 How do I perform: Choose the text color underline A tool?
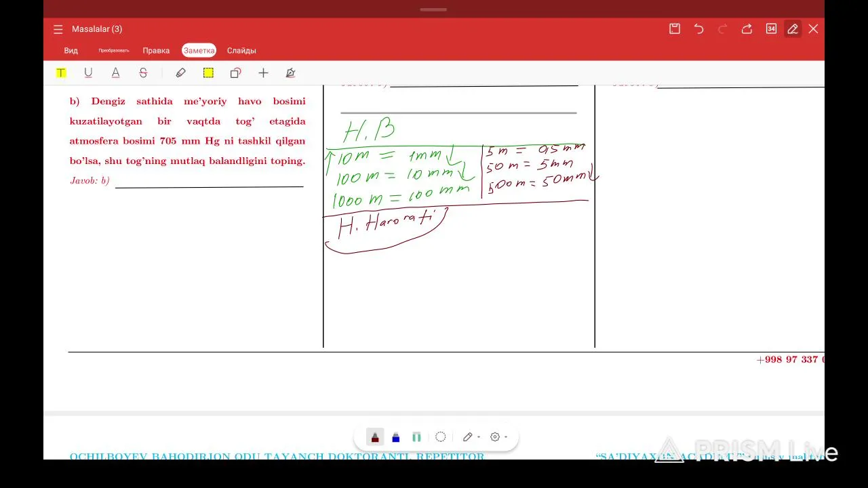pos(115,73)
